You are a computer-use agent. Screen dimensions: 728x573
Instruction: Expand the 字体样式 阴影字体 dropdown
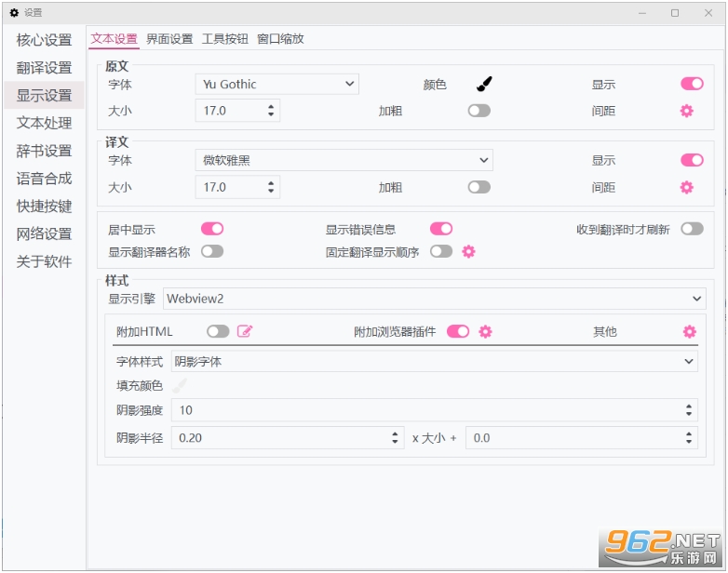pos(435,362)
